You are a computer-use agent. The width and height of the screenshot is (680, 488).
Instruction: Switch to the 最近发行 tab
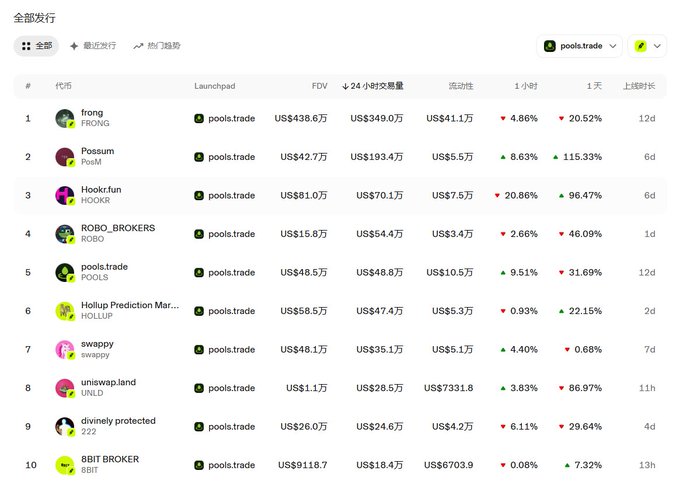93,46
